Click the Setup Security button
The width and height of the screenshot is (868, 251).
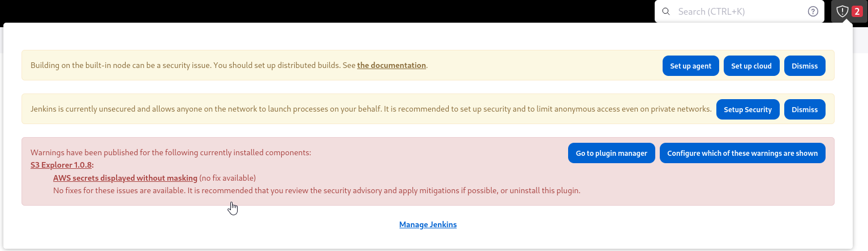point(748,109)
